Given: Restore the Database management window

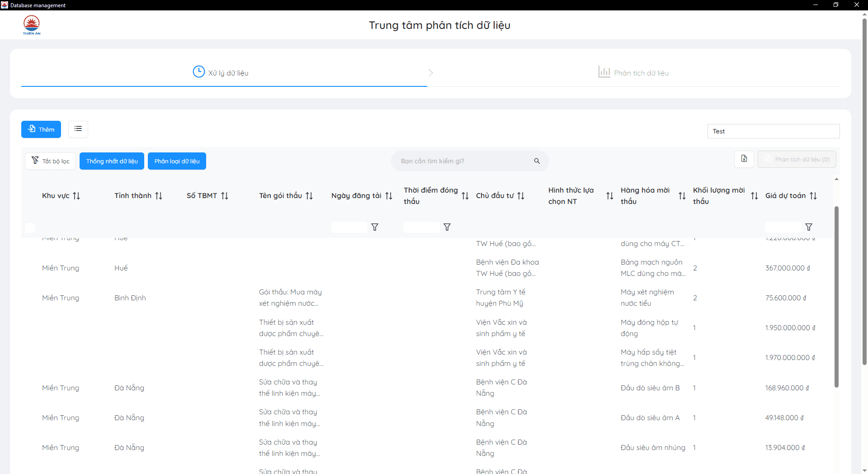Looking at the screenshot, I should pyautogui.click(x=836, y=5).
